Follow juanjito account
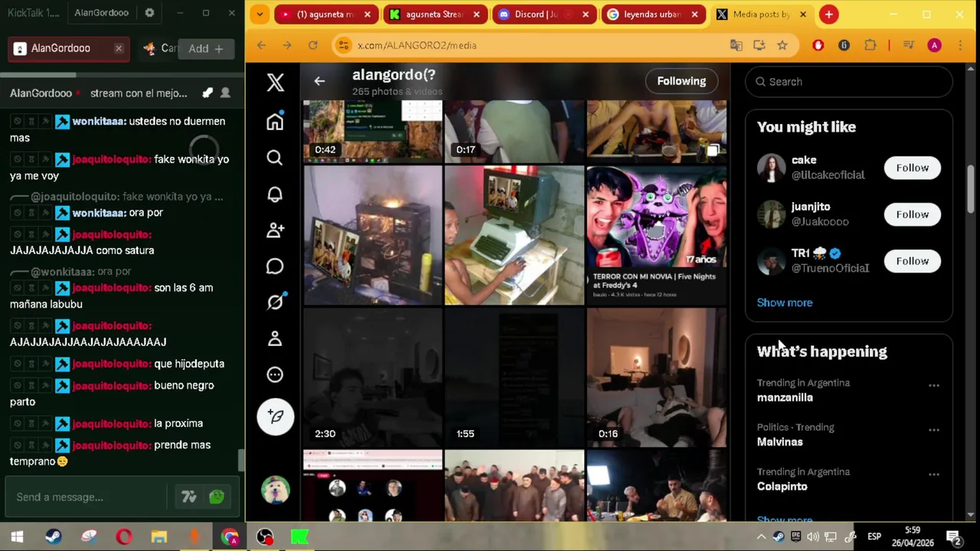 [912, 214]
